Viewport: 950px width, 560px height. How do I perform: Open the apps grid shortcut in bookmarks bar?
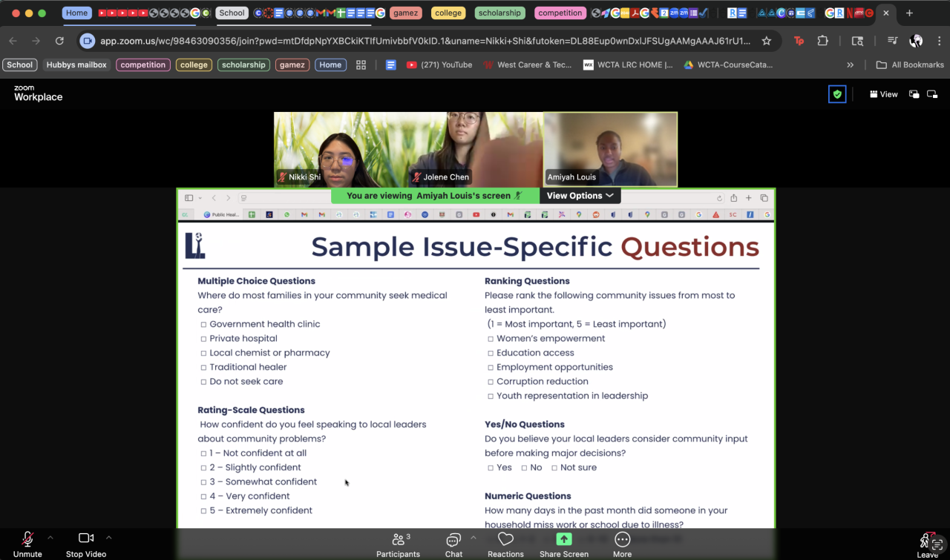click(x=361, y=65)
